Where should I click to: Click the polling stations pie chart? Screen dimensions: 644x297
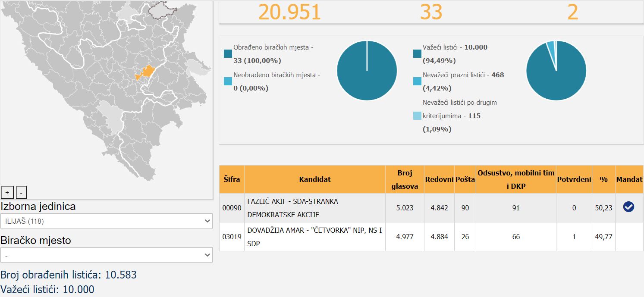pyautogui.click(x=367, y=71)
